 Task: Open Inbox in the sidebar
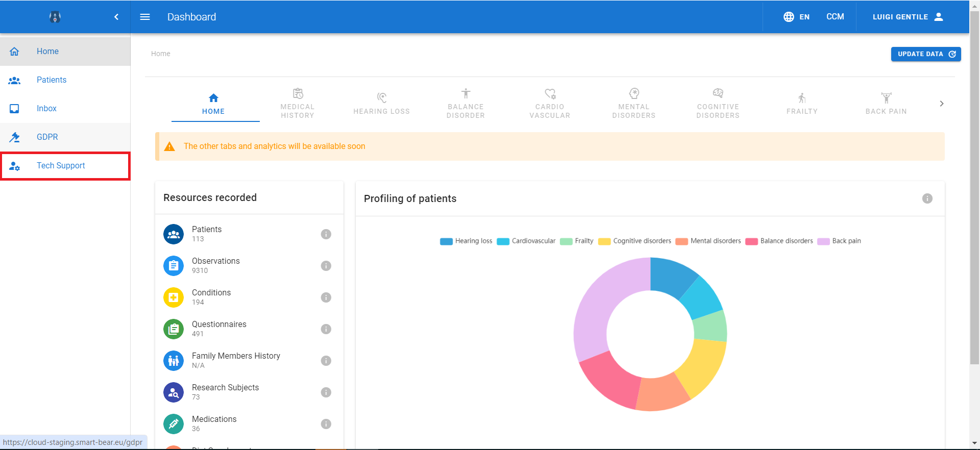click(65, 108)
